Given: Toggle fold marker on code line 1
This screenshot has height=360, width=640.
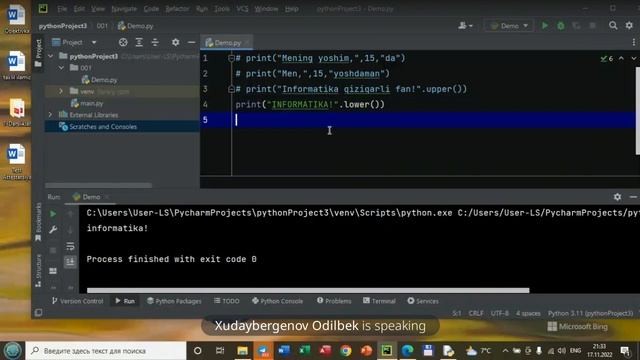Looking at the screenshot, I should click(x=231, y=58).
